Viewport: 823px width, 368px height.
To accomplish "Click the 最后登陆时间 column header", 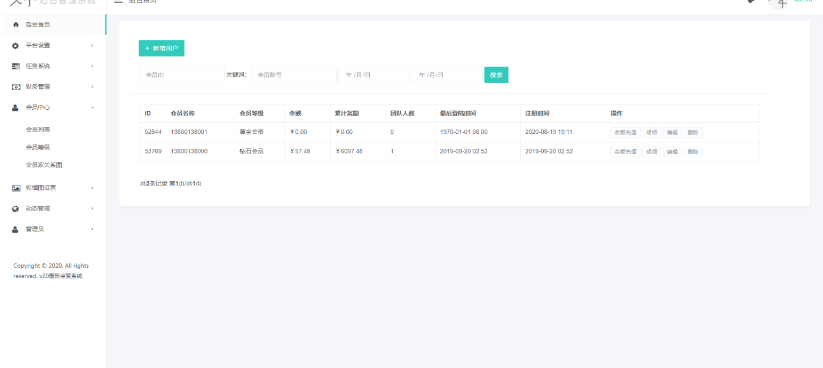I will 458,113.
